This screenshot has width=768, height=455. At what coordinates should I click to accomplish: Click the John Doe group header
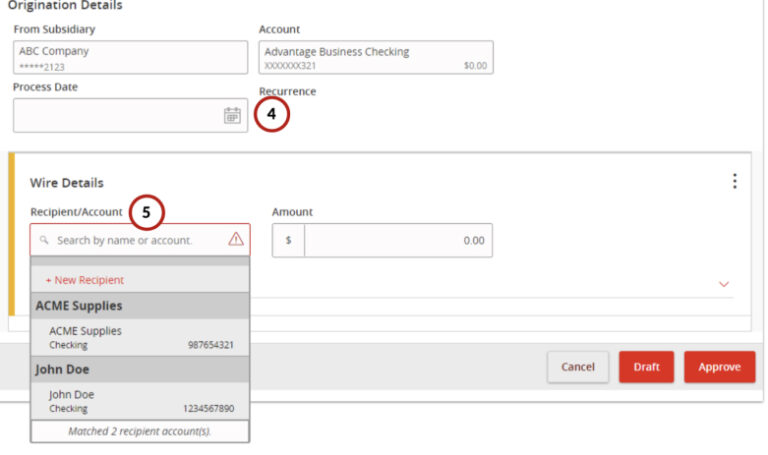tap(140, 369)
